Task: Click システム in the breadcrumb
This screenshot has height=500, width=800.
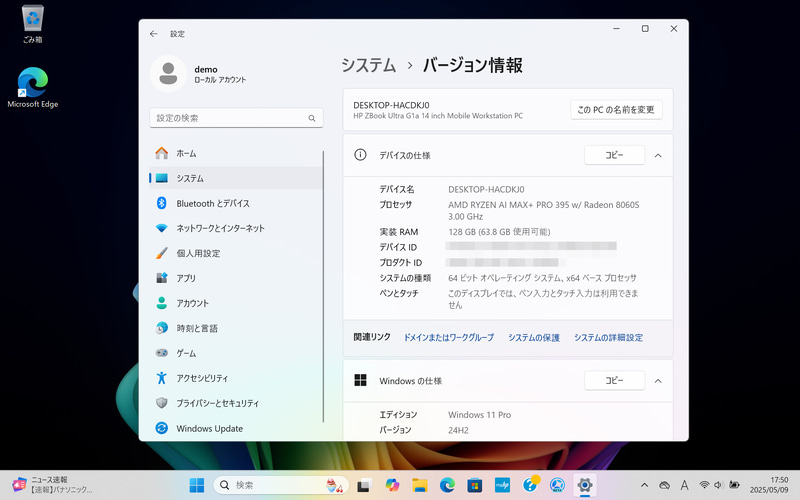Action: click(x=368, y=65)
